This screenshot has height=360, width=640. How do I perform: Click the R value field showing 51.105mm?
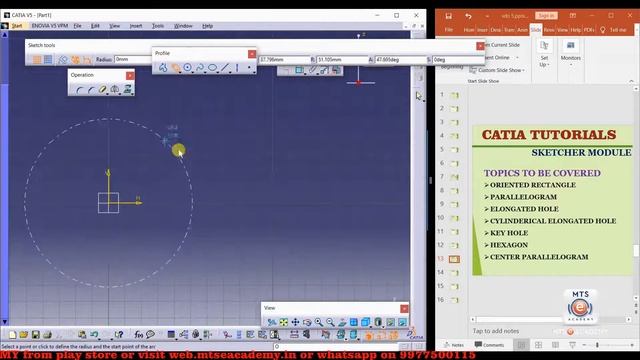[x=342, y=60]
